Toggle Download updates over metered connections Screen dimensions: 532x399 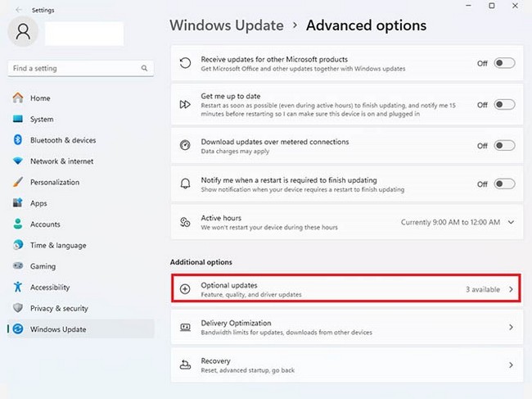pos(504,145)
